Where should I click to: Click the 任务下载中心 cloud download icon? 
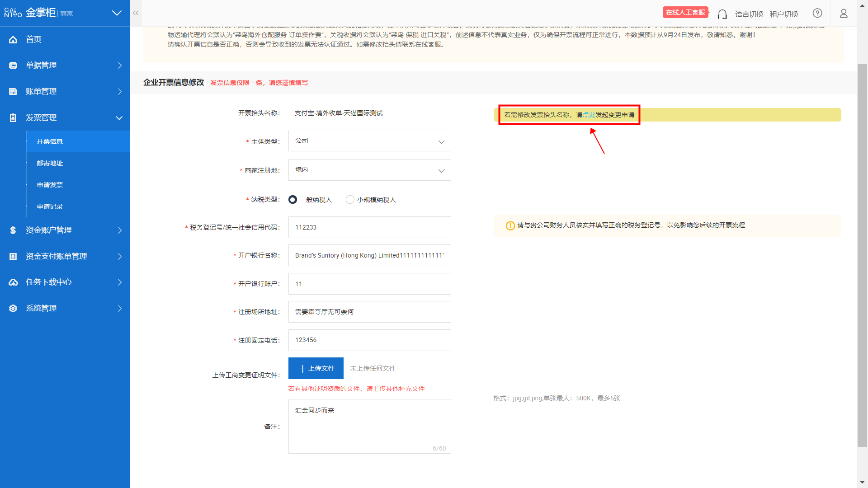[13, 282]
